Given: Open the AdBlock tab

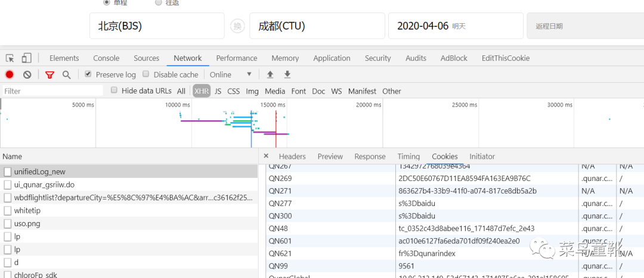Looking at the screenshot, I should (x=454, y=58).
